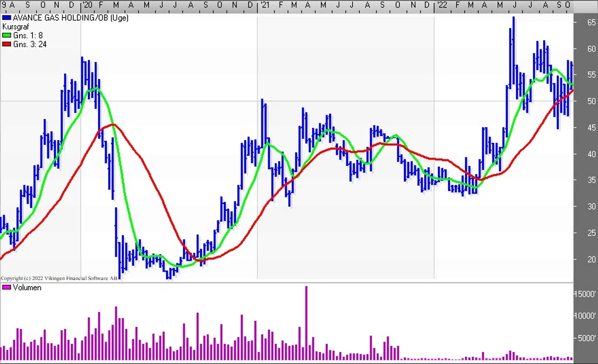
Task: Click the 65 label on the price axis
Action: (x=591, y=22)
